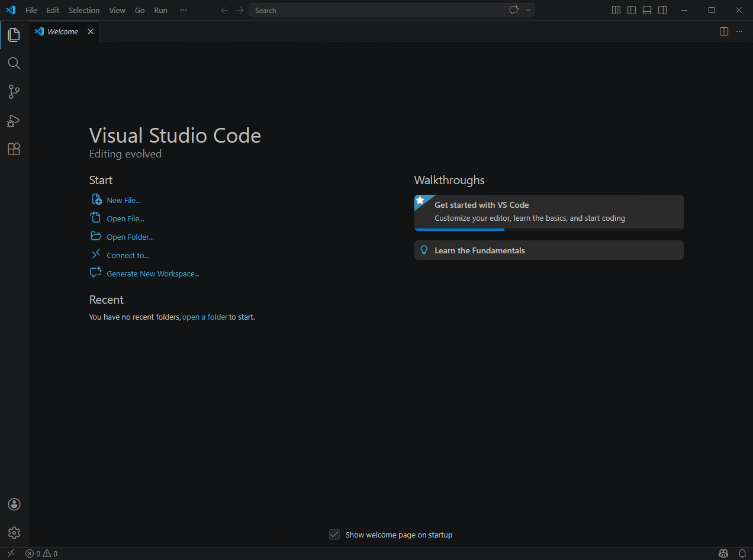
Task: Go back using the left arrow
Action: pyautogui.click(x=224, y=10)
